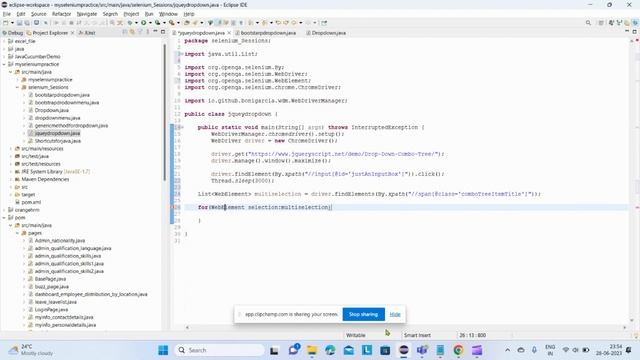Collapse the pom project node
This screenshot has height=360, width=640.
[x=4, y=218]
